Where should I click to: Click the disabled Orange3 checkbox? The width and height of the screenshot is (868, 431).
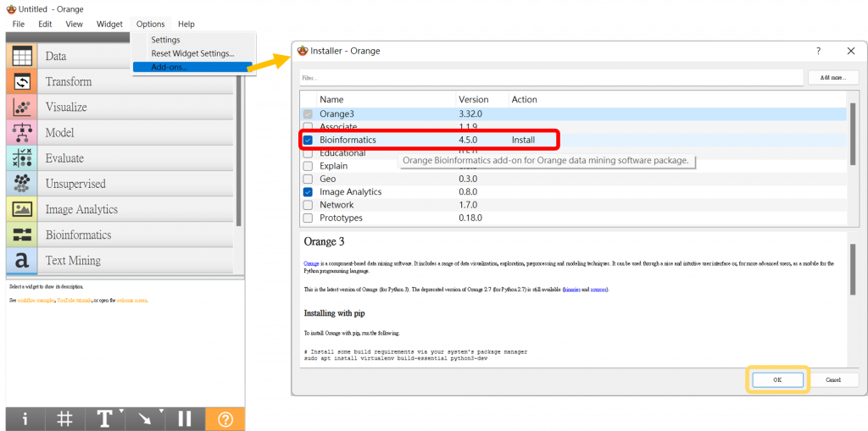point(308,114)
